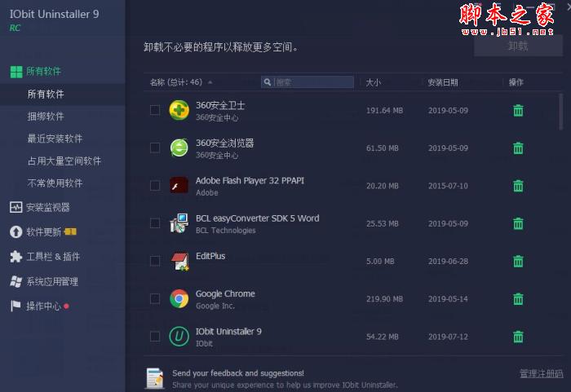Click the 360安全卫士 application icon

click(179, 110)
